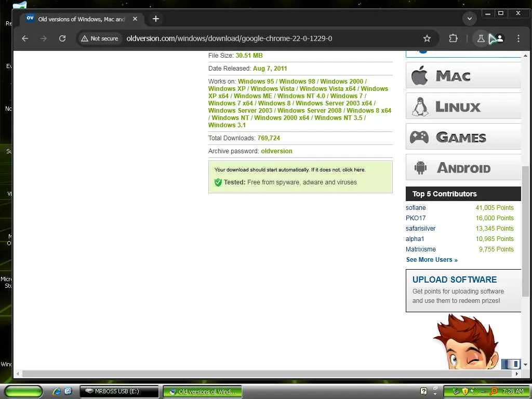Close the Old versions tab

135,19
